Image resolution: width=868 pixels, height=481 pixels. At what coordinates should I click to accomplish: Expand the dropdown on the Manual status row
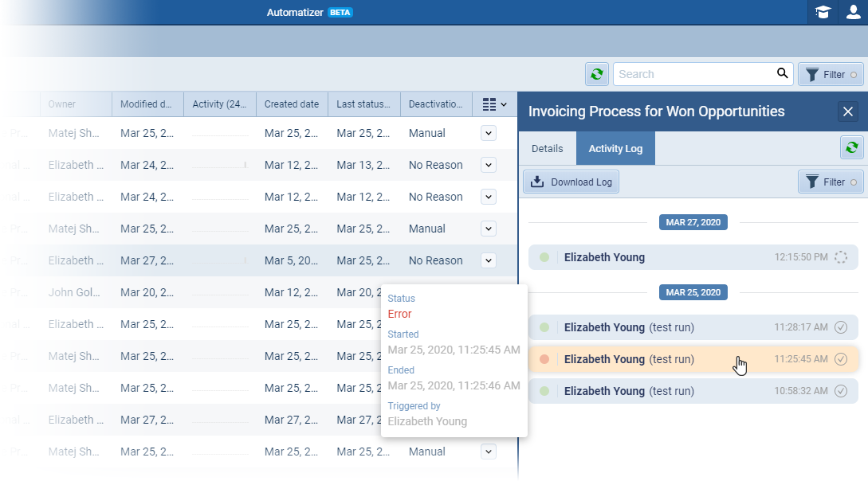(x=488, y=133)
